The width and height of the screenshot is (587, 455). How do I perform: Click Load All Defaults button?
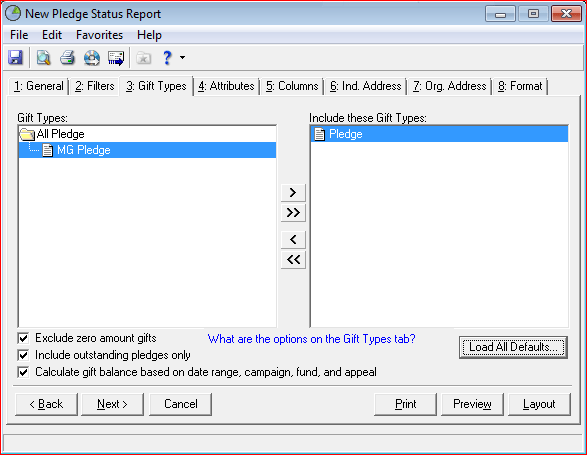pos(513,347)
